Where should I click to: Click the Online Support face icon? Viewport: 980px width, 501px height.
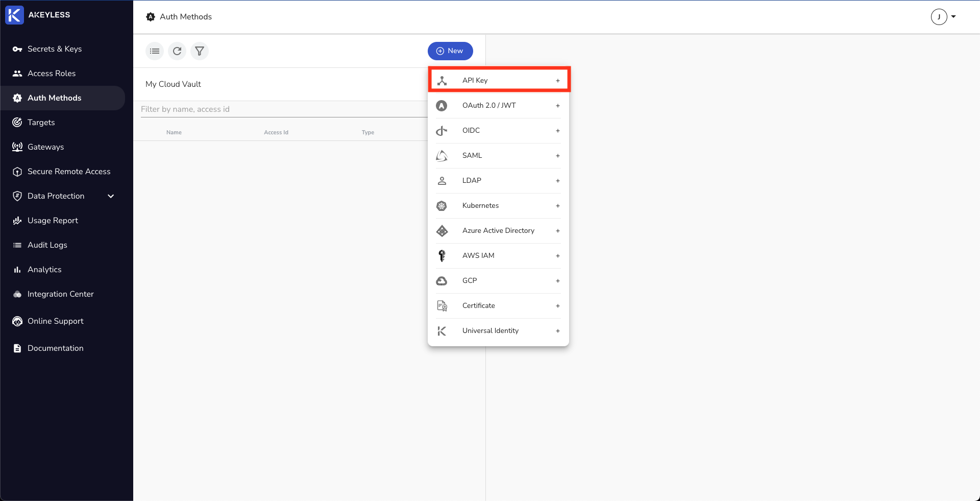coord(17,321)
